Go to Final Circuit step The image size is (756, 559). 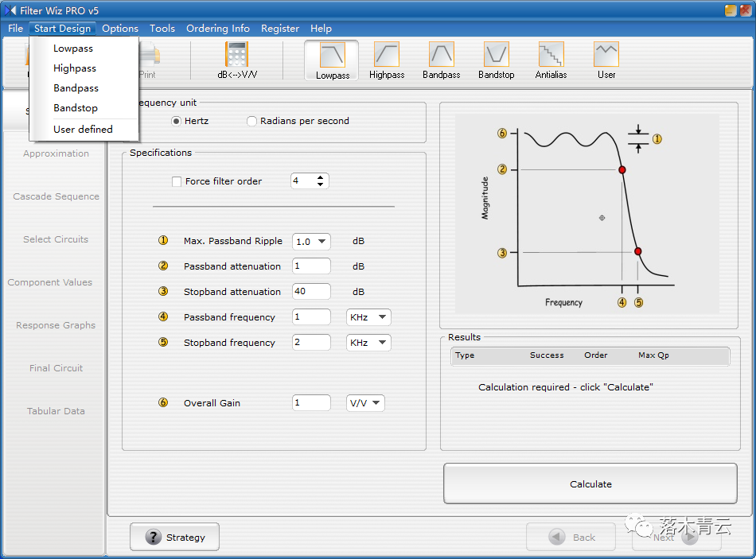(x=56, y=368)
